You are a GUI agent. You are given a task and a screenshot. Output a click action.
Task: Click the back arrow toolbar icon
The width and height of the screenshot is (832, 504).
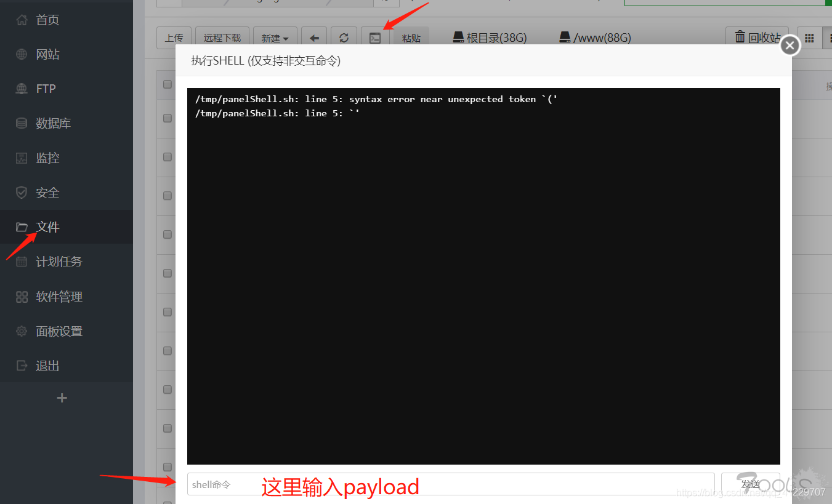[314, 38]
